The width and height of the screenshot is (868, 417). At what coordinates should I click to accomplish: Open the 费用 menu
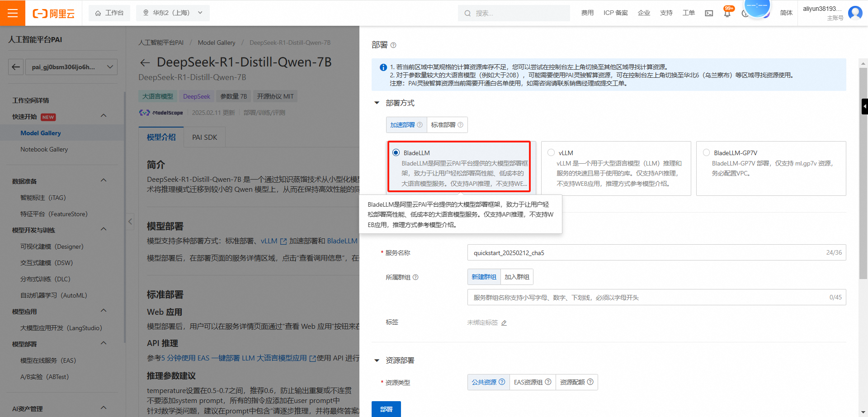[x=587, y=13]
